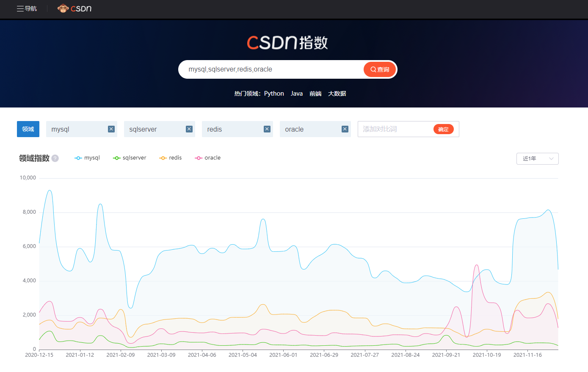Toggle the oracle legend series
The image size is (588, 372).
click(208, 158)
